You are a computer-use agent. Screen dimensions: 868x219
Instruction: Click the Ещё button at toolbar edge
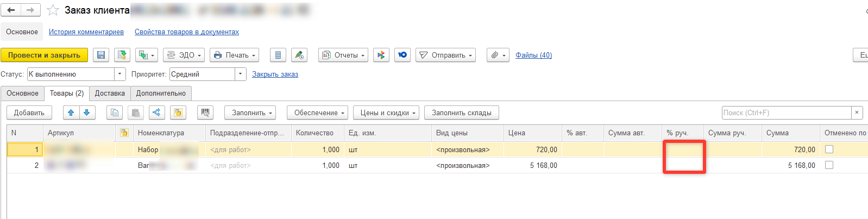pyautogui.click(x=861, y=55)
